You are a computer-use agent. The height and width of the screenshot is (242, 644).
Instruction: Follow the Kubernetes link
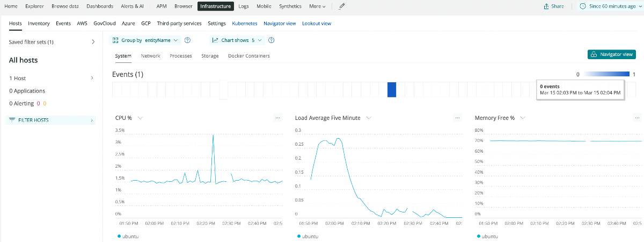pyautogui.click(x=245, y=24)
